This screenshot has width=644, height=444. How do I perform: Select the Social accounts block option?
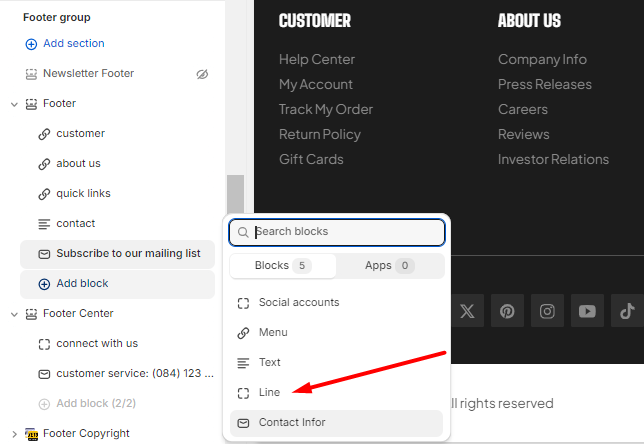coord(298,303)
